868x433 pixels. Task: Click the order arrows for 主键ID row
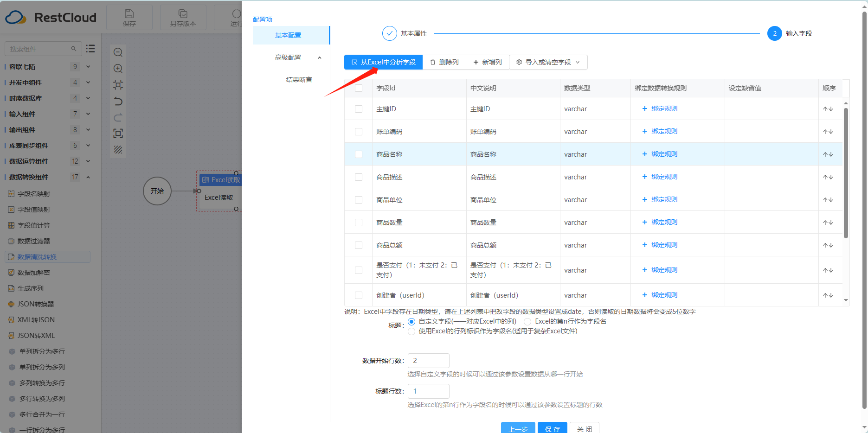tap(828, 109)
